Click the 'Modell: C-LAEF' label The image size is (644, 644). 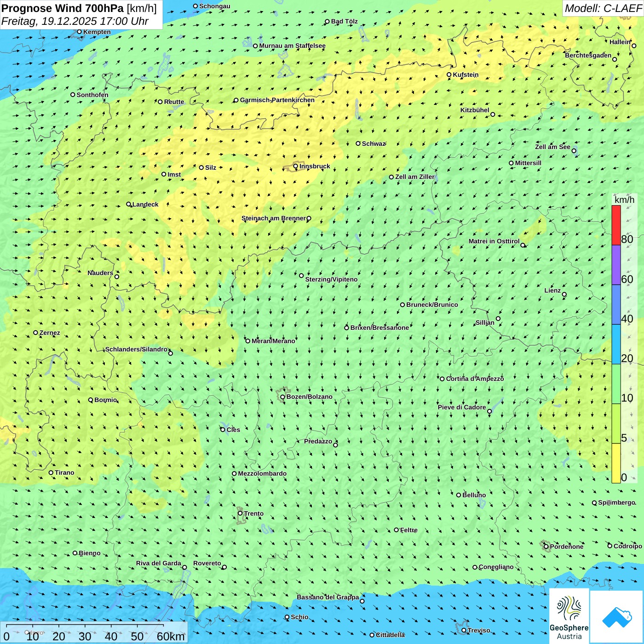603,8
